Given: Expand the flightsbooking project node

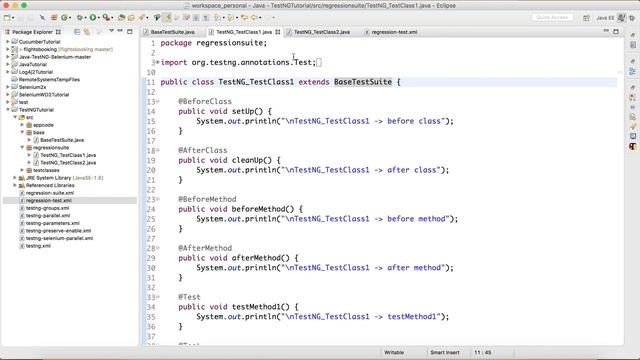Looking at the screenshot, I should pos(7,49).
